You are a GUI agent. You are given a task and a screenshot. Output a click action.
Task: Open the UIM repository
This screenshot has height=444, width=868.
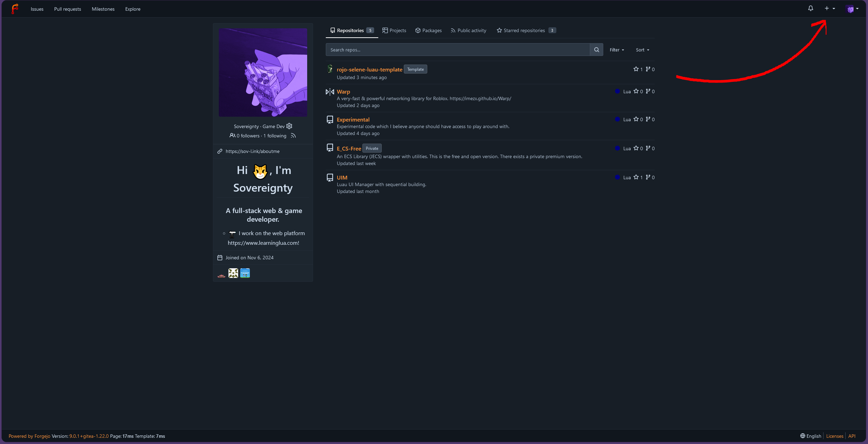(342, 177)
